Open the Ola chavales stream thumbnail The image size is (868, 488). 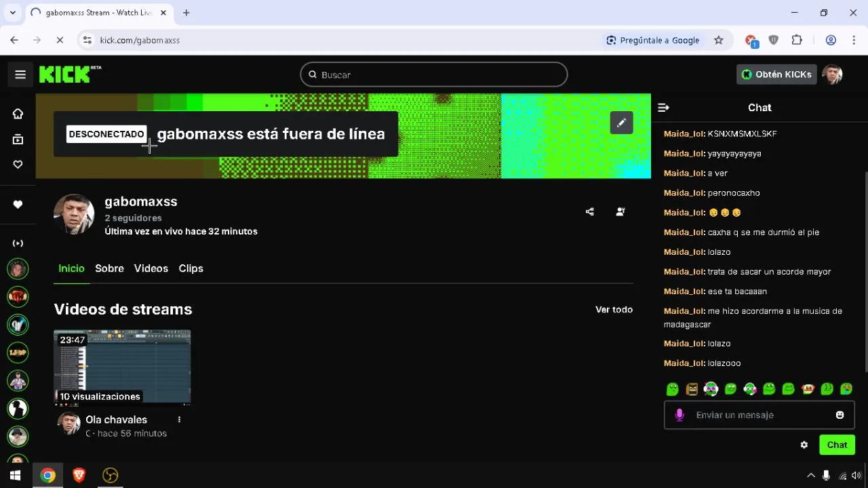tap(122, 367)
